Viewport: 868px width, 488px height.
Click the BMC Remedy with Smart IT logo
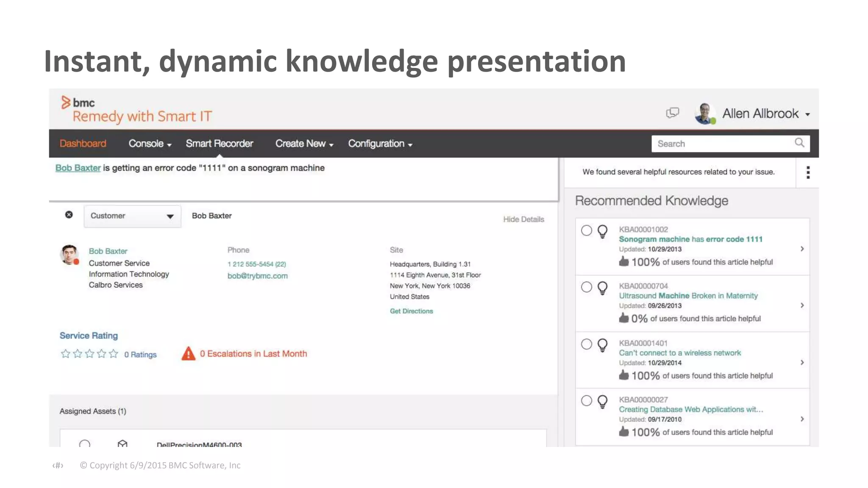[136, 110]
